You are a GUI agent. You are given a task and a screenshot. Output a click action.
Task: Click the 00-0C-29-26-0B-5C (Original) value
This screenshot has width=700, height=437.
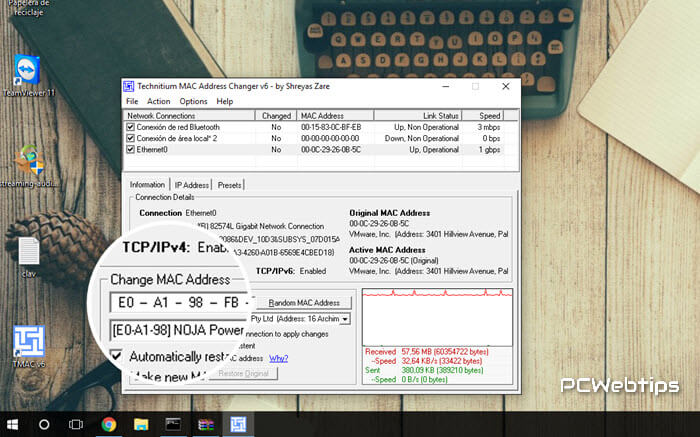pyautogui.click(x=394, y=260)
